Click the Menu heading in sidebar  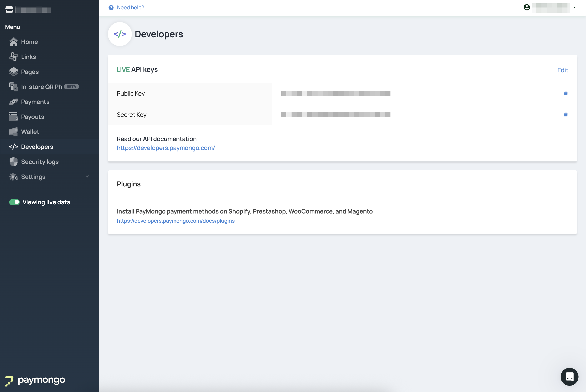(12, 27)
